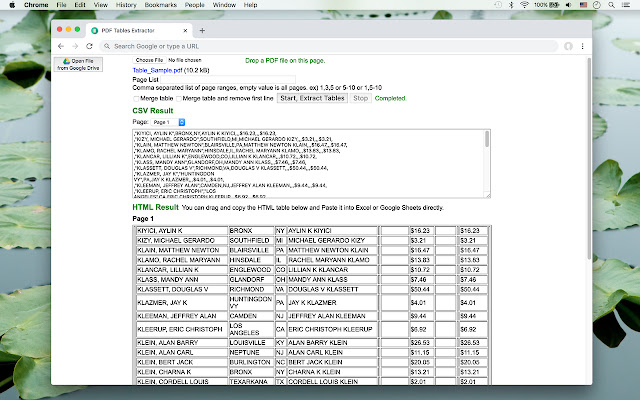This screenshot has width=640, height=400.
Task: Click Start, Extract Tables button
Action: pyautogui.click(x=311, y=98)
